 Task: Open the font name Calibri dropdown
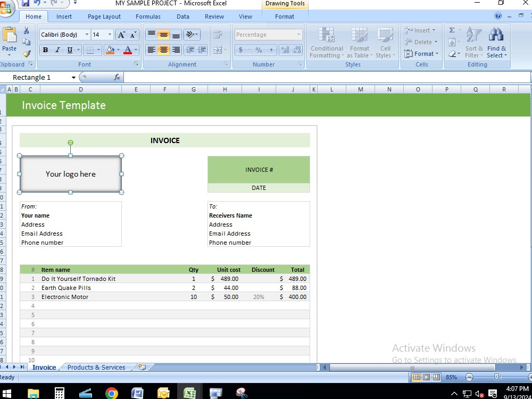pyautogui.click(x=87, y=35)
